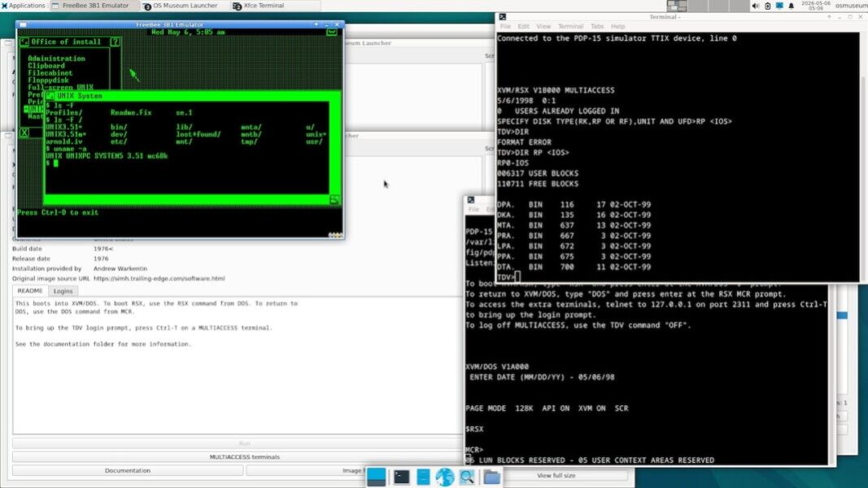Click the 'MTA. BIN' directory row in the Terminal
Image resolution: width=868 pixels, height=488 pixels.
point(574,226)
